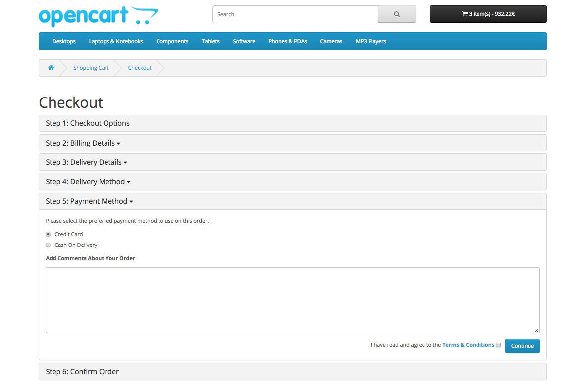Click the OpenCart logo

(98, 16)
